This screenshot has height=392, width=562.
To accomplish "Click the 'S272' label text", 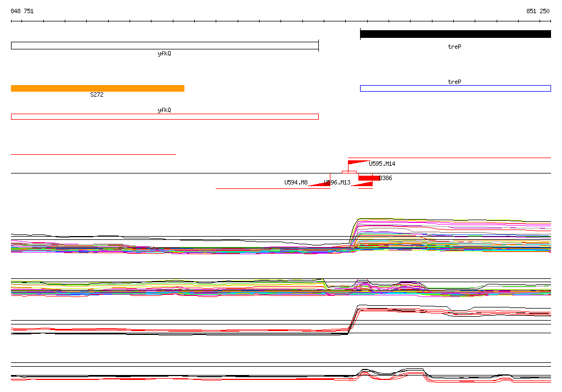I will coord(97,94).
